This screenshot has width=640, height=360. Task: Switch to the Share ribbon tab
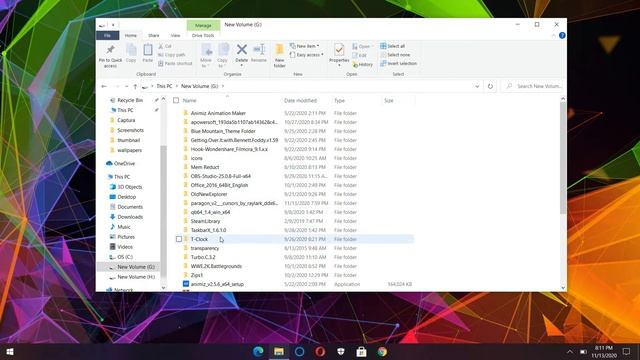(x=154, y=36)
